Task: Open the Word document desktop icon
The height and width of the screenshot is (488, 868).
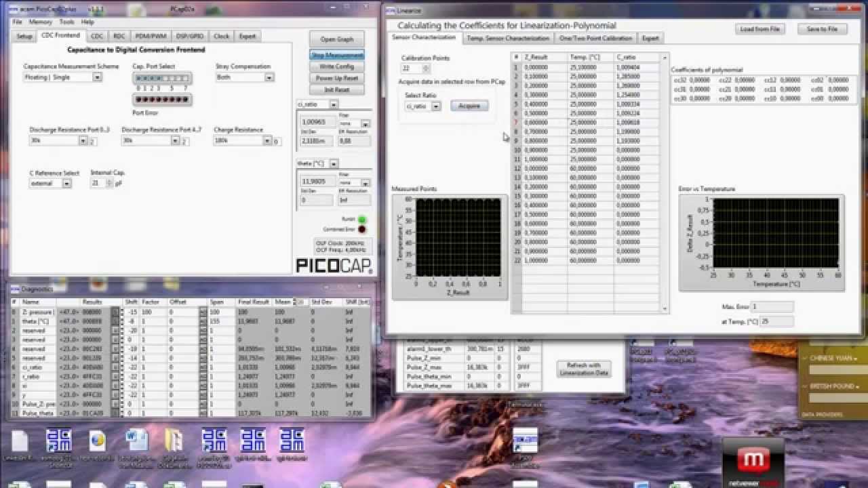Action: [136, 441]
